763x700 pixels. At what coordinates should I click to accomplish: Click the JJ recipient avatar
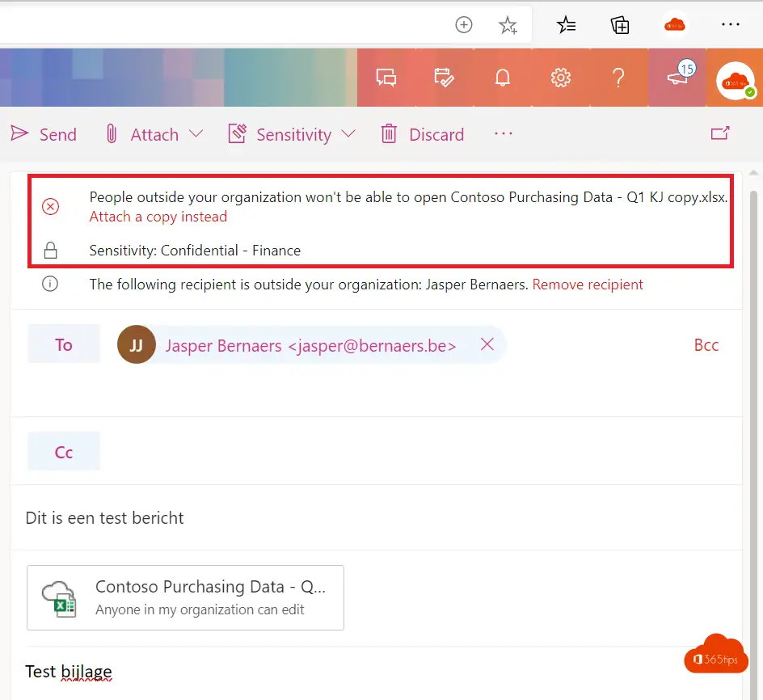coord(137,344)
